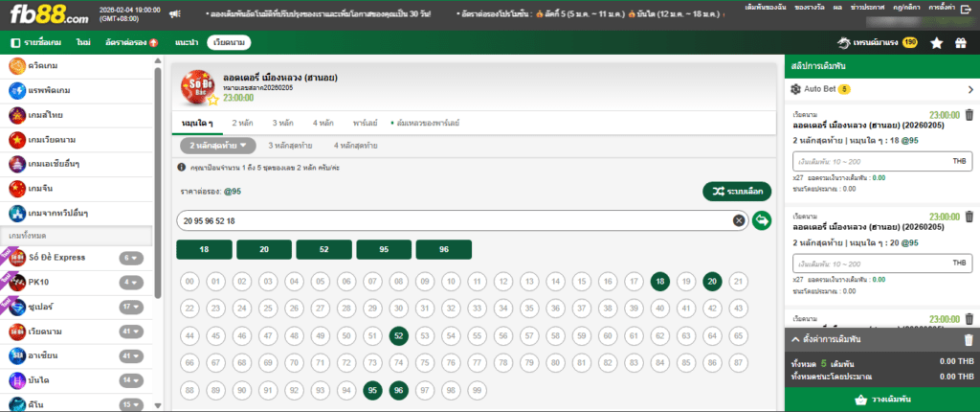Select number ball 19
This screenshot has height=412, width=980.
coord(685,282)
